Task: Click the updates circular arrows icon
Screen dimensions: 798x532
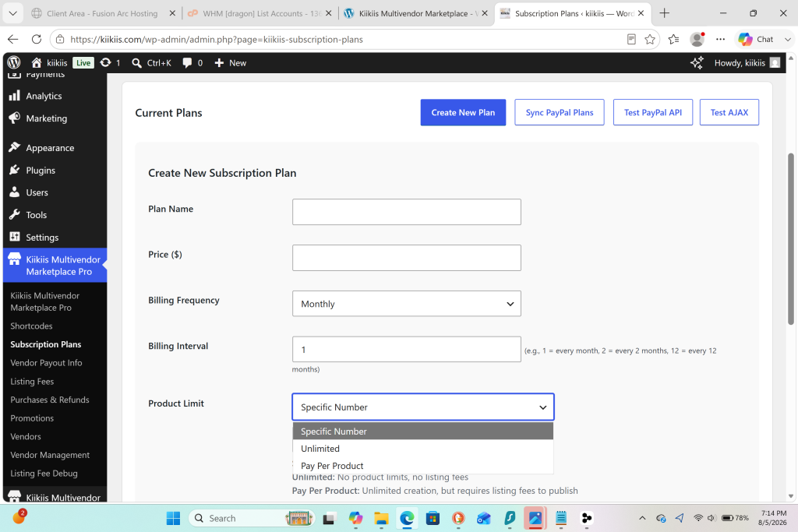Action: [x=105, y=62]
